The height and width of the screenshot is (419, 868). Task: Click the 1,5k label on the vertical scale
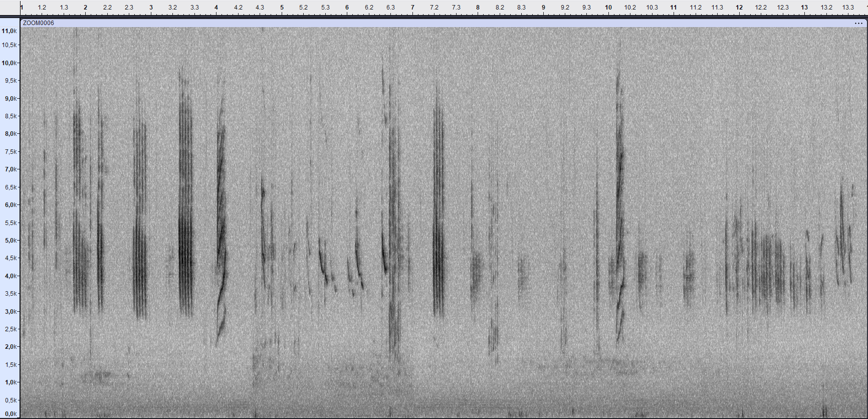point(11,365)
